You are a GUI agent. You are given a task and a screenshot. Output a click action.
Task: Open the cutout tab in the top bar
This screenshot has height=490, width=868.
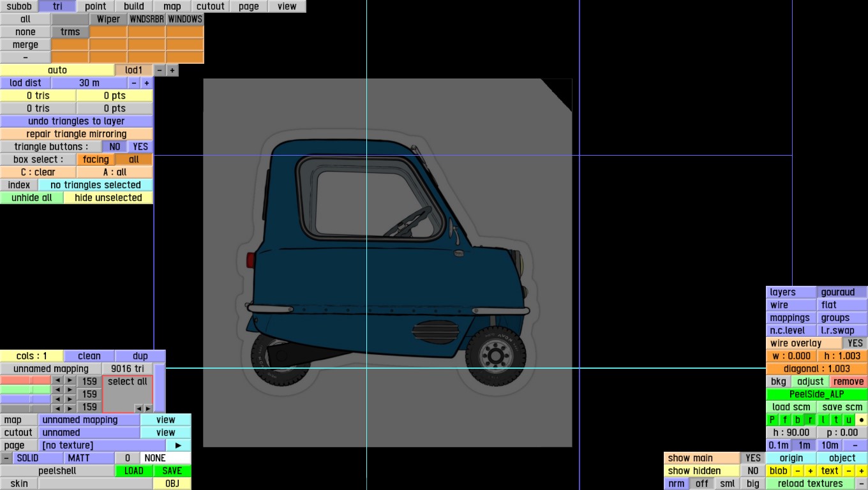[x=211, y=6]
